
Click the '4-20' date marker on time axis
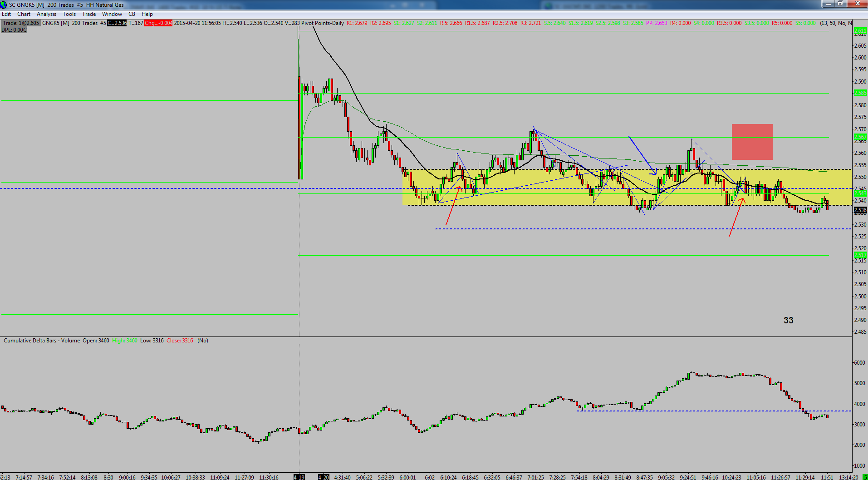click(324, 477)
